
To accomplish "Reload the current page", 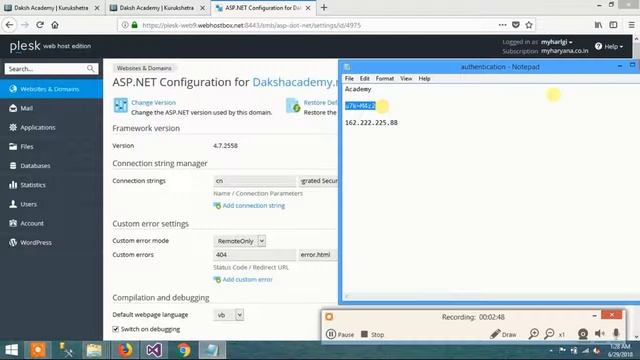I will pyautogui.click(x=40, y=25).
